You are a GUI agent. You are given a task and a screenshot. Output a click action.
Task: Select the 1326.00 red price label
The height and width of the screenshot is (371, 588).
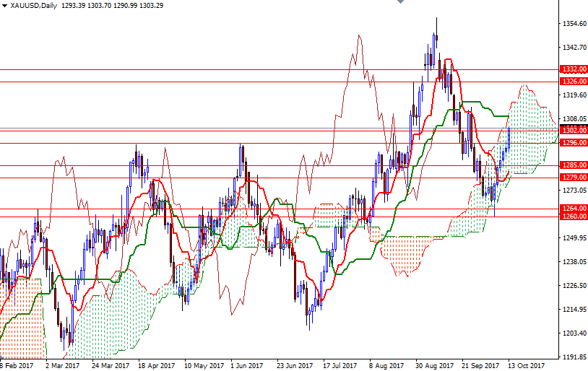(574, 82)
